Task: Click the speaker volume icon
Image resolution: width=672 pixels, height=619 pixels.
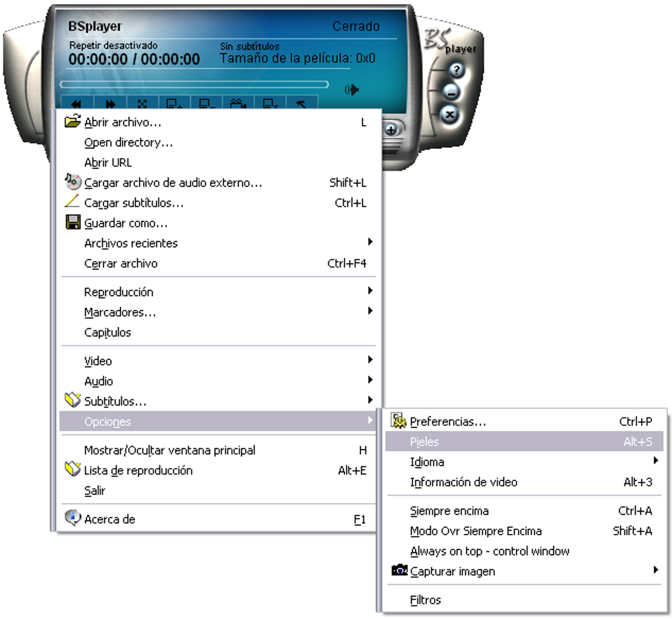Action: tap(352, 90)
